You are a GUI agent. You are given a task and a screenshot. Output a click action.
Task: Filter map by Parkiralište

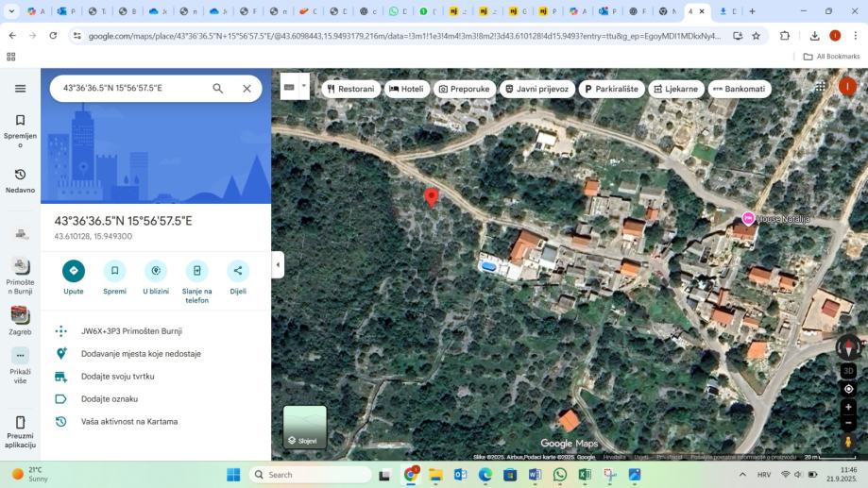[x=612, y=89]
